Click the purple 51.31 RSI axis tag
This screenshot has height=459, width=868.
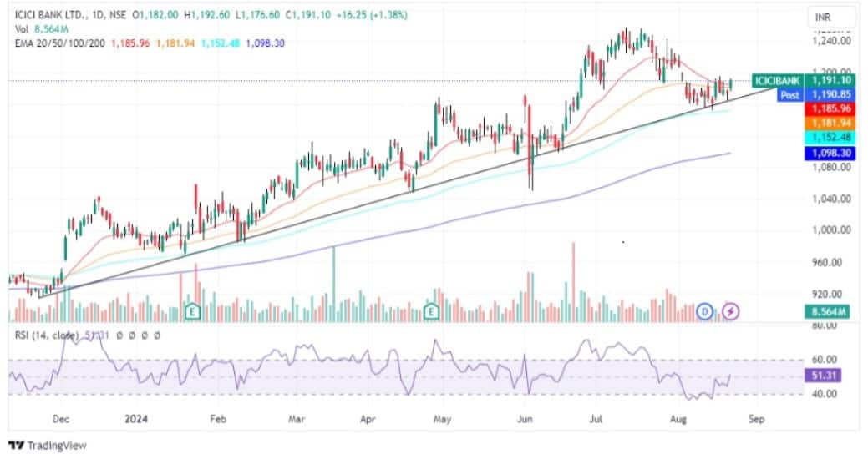pyautogui.click(x=823, y=376)
